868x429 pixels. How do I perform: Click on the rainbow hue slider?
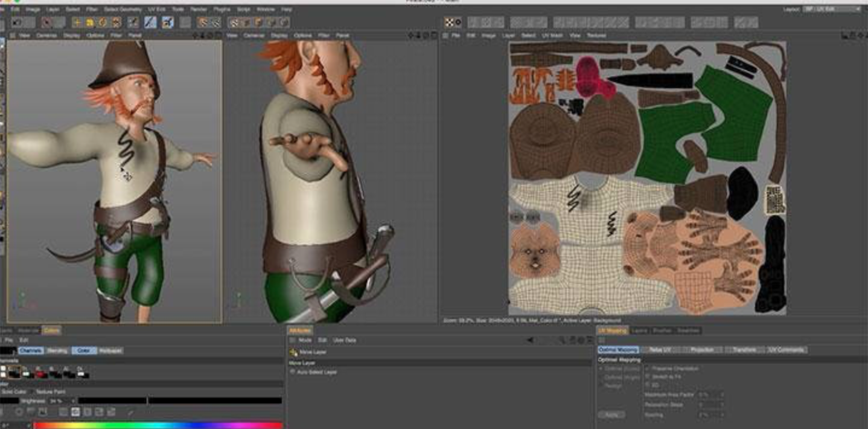point(158,425)
